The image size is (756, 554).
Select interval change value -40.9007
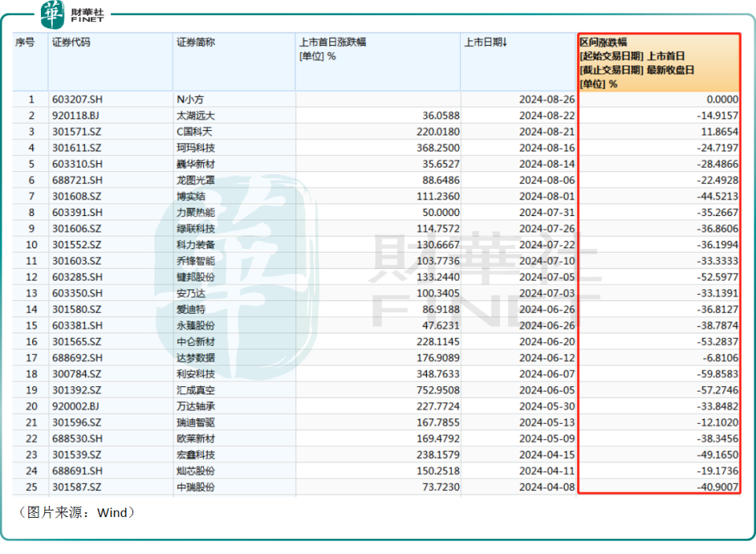pos(717,487)
